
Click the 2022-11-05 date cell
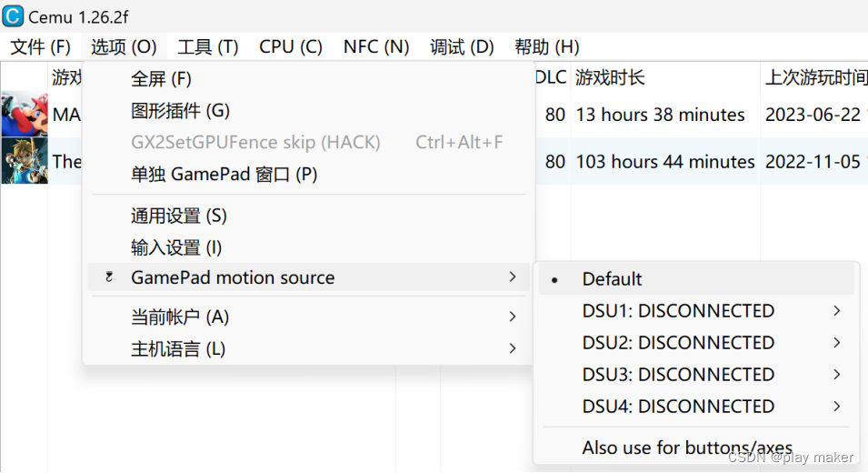[x=813, y=162]
